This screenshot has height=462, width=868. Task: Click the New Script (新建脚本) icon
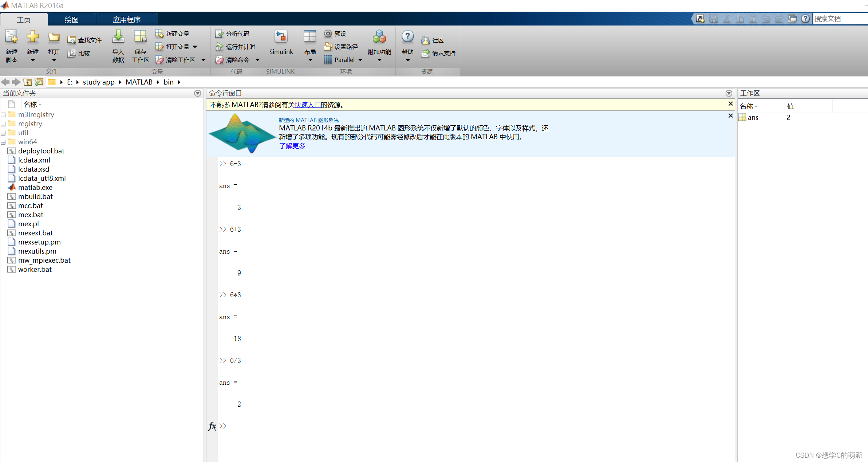[x=11, y=37]
